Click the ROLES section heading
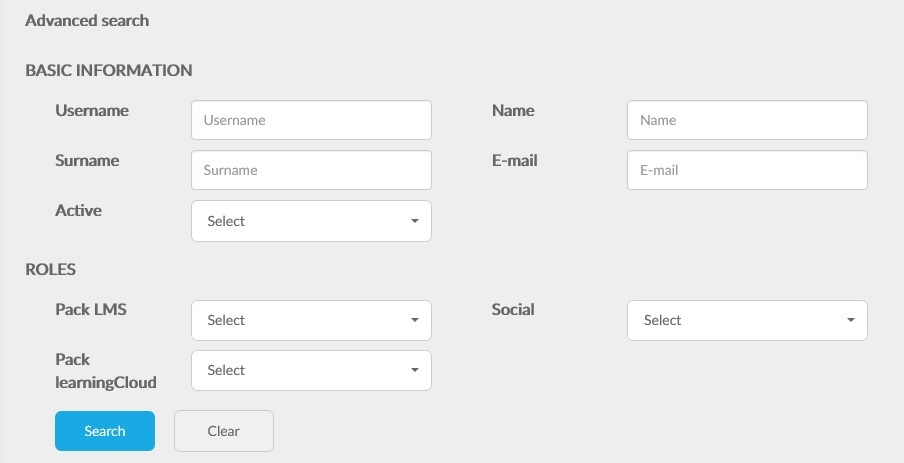Image resolution: width=904 pixels, height=463 pixels. (51, 269)
